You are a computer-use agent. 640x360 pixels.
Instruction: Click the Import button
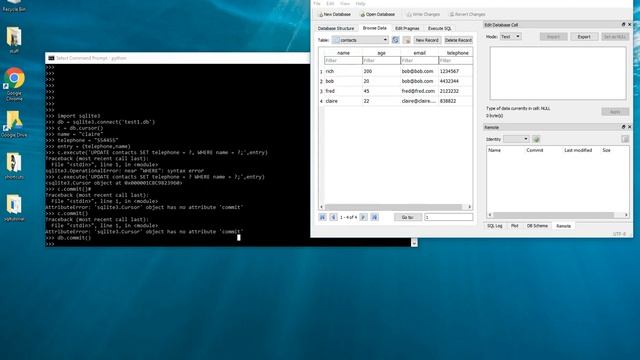[553, 37]
